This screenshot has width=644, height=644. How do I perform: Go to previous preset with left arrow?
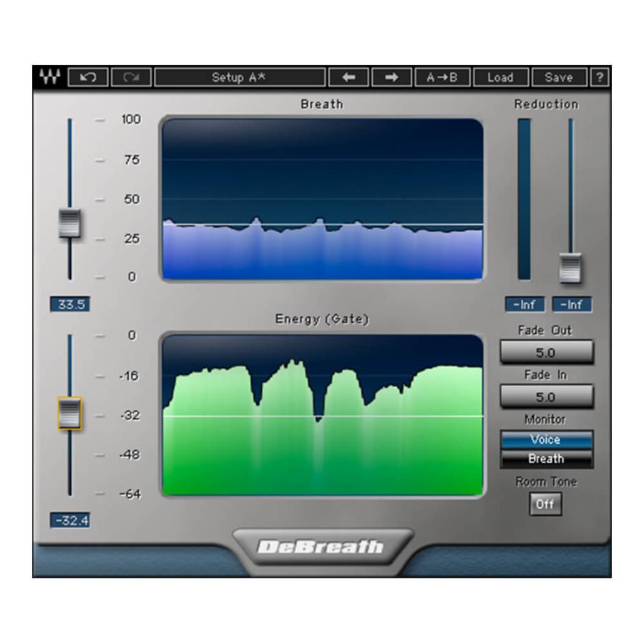tap(348, 77)
